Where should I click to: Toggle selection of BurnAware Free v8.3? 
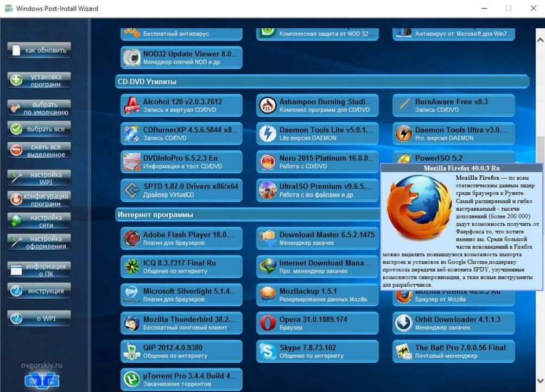coord(454,106)
